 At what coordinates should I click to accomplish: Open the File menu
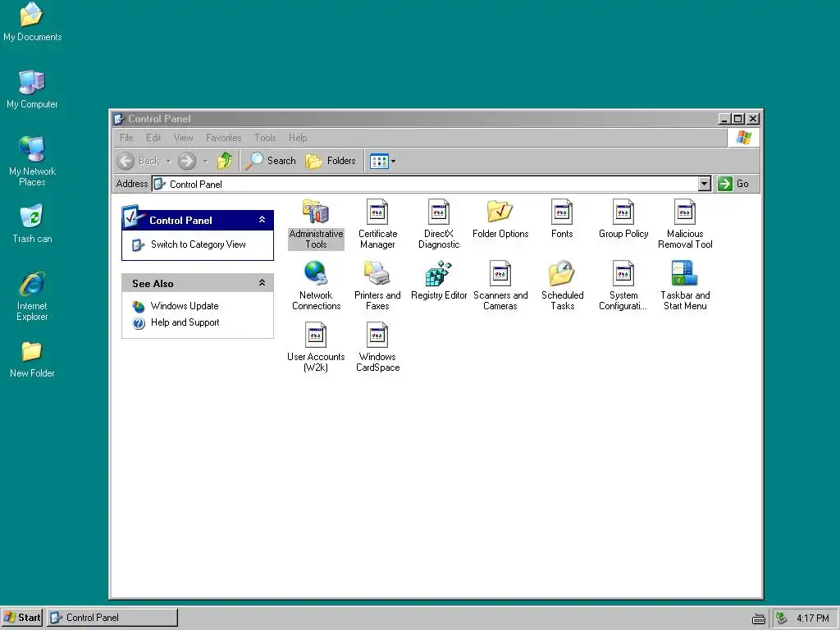[126, 138]
